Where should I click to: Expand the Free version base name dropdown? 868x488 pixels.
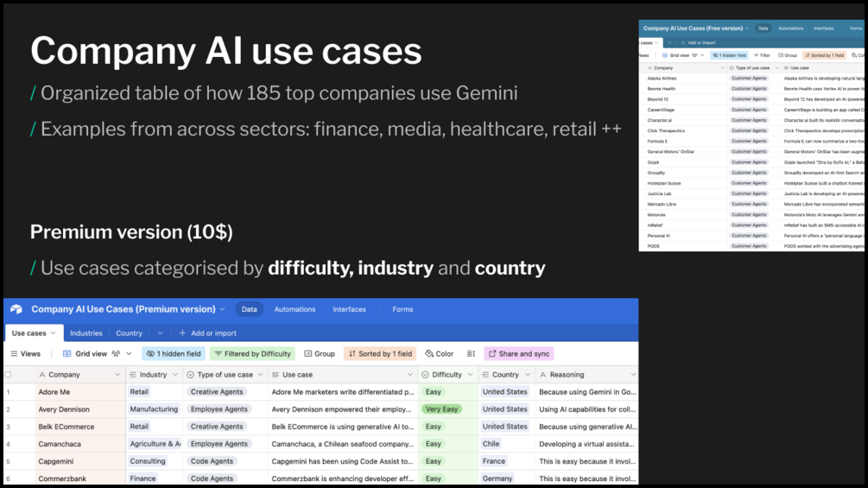coord(747,29)
